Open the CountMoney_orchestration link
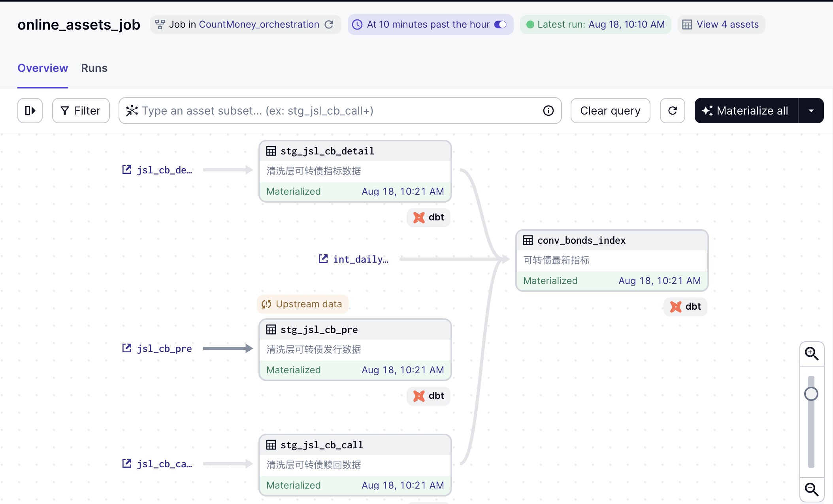The image size is (833, 504). (259, 24)
